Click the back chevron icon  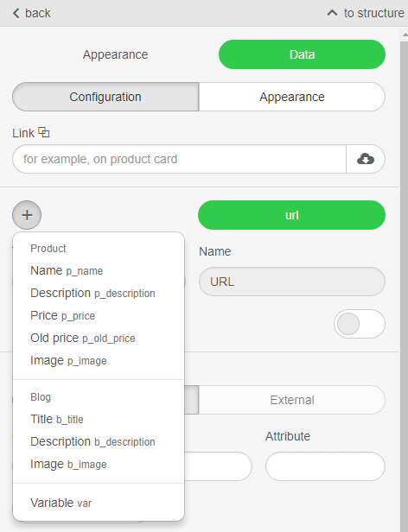click(16, 13)
